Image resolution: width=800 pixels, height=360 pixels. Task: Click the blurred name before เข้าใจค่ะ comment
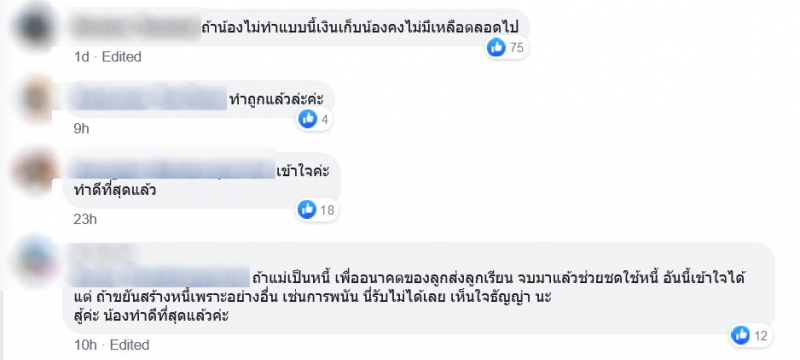(171, 170)
